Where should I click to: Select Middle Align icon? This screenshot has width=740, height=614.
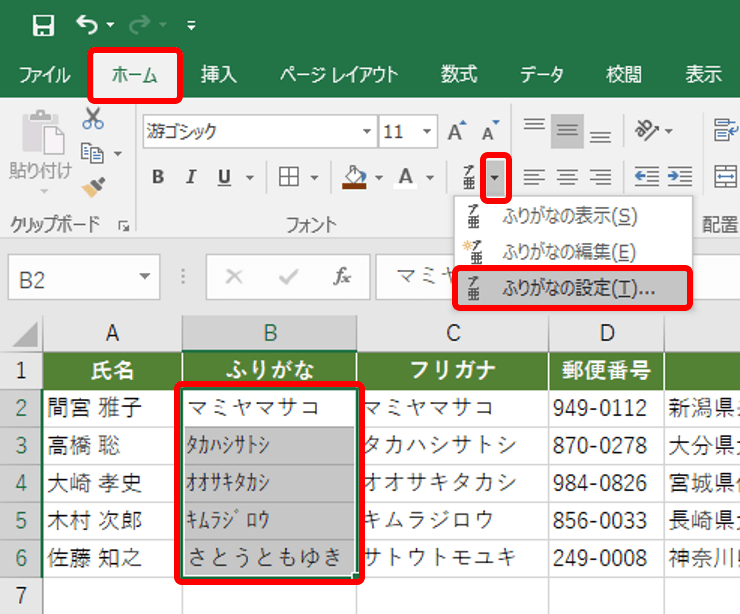(x=567, y=131)
